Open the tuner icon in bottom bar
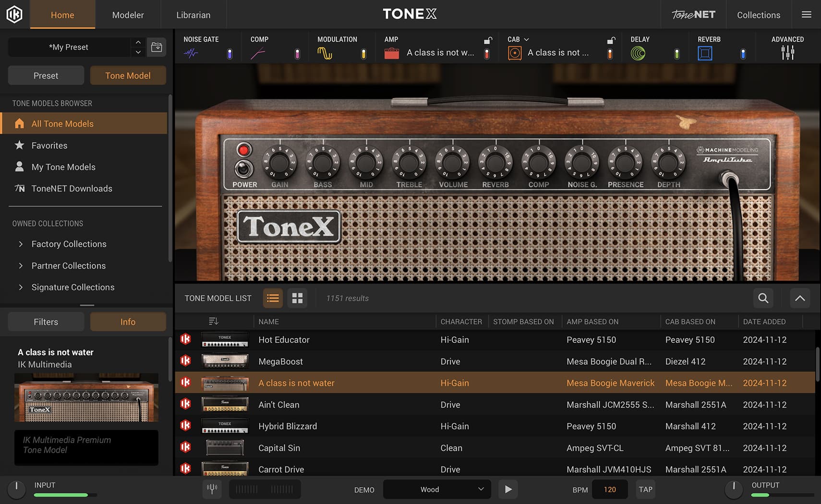This screenshot has height=504, width=821. 212,489
